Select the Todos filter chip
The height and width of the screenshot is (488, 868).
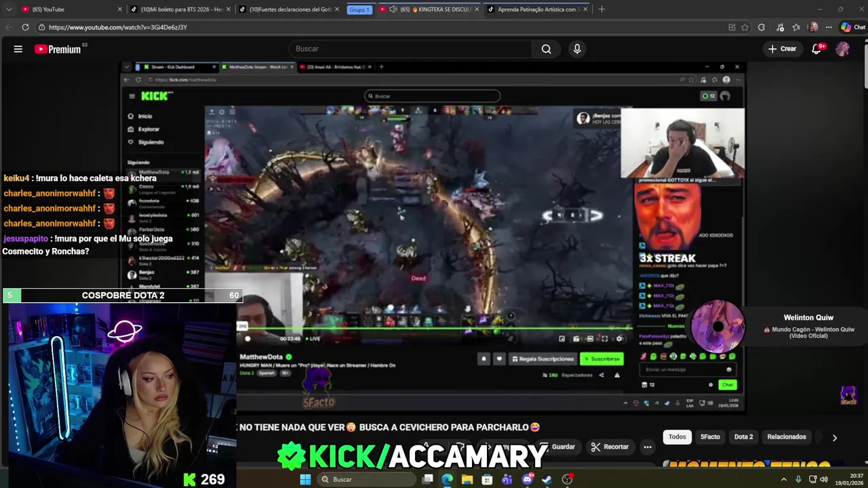coord(677,437)
